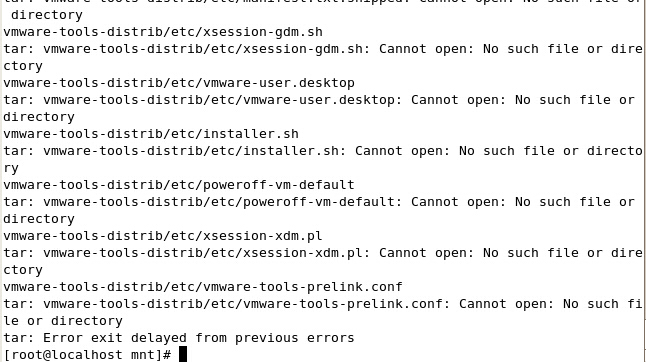Click the vmware-tools-distrib/etc/xsession-xdm.pl filename line
The image size is (646, 362).
point(163,236)
